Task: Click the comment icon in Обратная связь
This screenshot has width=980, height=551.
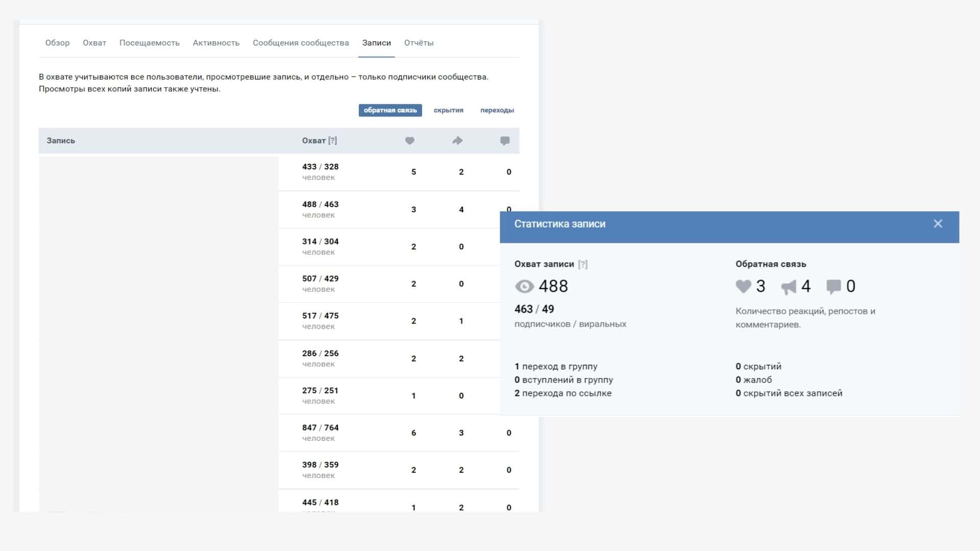Action: [834, 287]
